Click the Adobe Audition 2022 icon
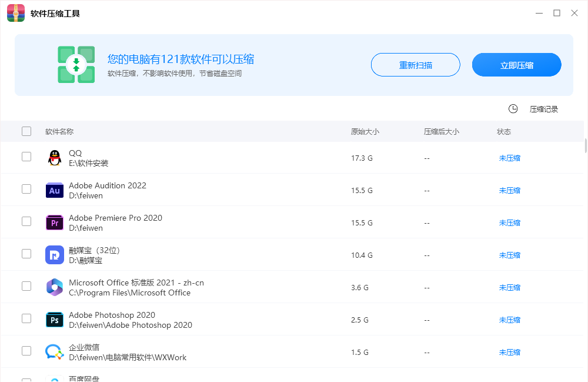 (54, 189)
